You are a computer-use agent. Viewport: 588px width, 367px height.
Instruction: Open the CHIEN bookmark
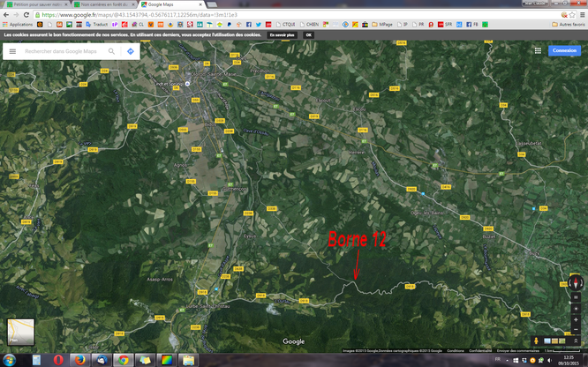pos(309,25)
